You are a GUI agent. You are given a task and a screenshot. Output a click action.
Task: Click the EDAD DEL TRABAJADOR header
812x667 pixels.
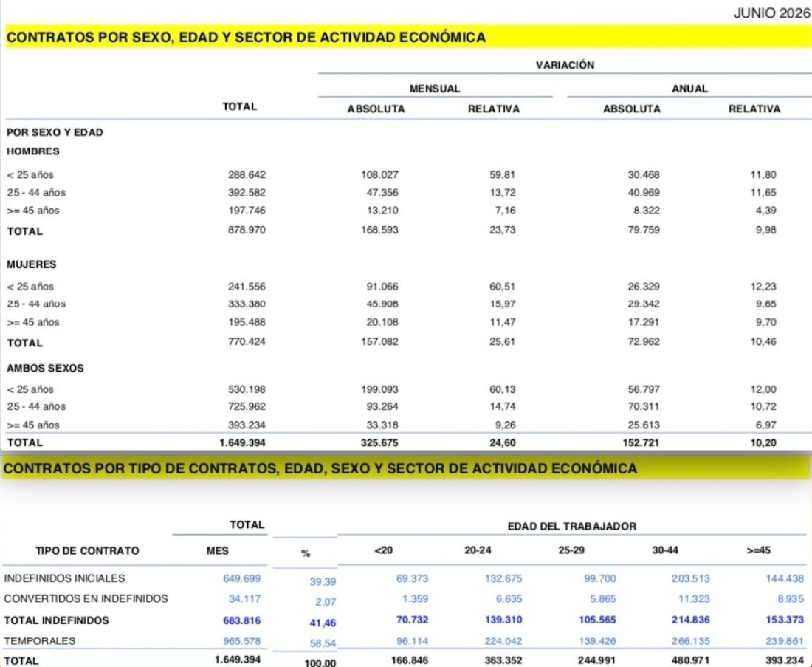point(571,526)
